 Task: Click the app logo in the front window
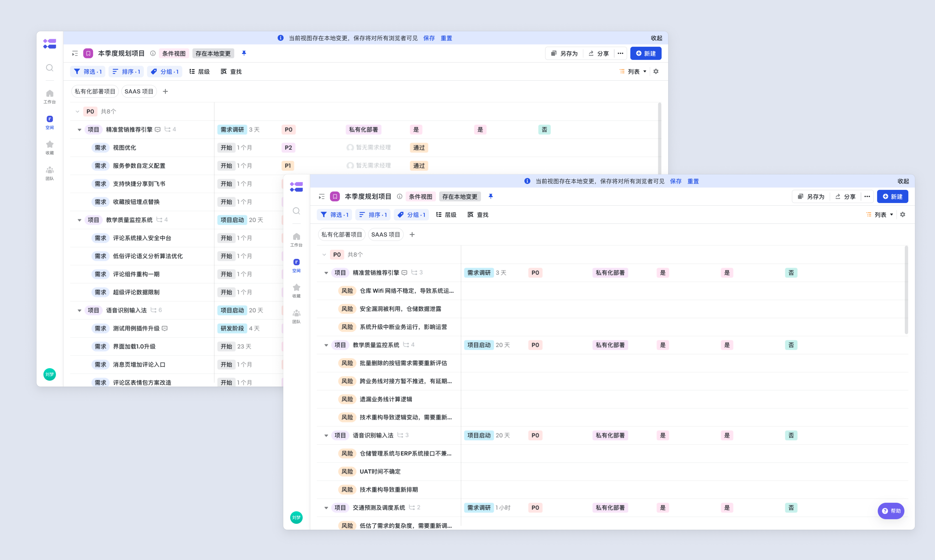296,186
